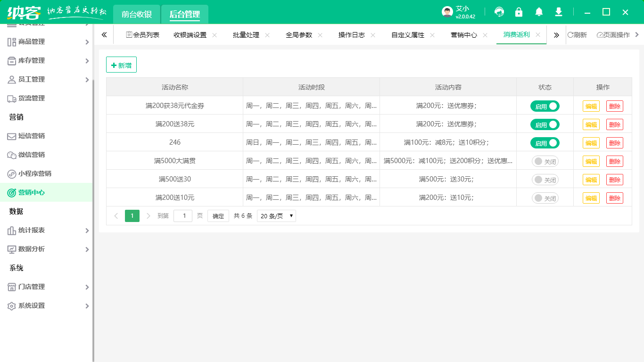
Task: Open the 20条/页 page size dropdown
Action: tap(276, 215)
